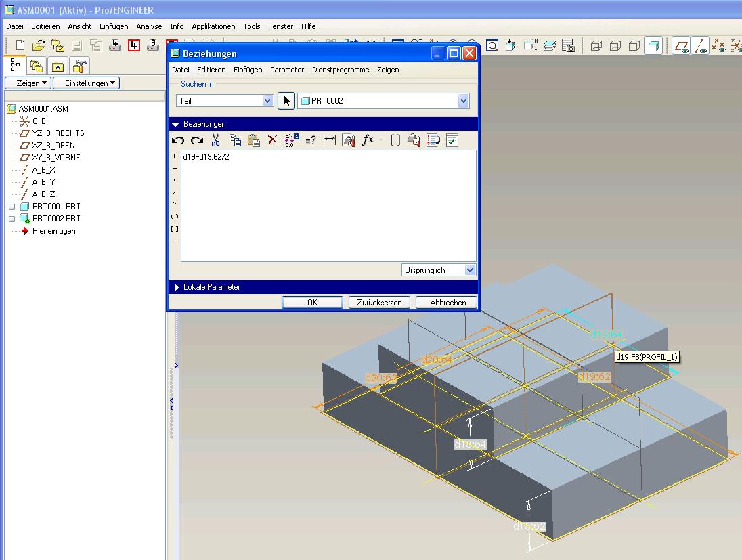Open the units weight-thermometer icon
The height and width of the screenshot is (560, 742).
click(x=349, y=140)
